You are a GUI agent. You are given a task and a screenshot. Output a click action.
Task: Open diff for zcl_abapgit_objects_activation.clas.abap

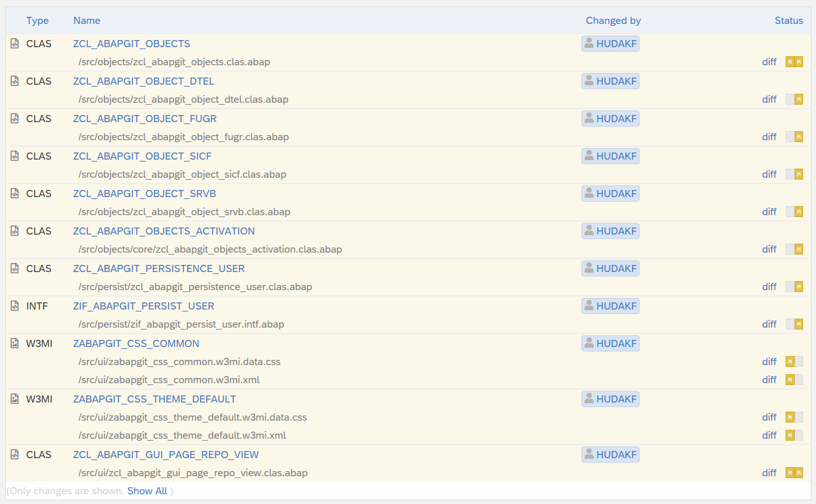click(x=769, y=249)
